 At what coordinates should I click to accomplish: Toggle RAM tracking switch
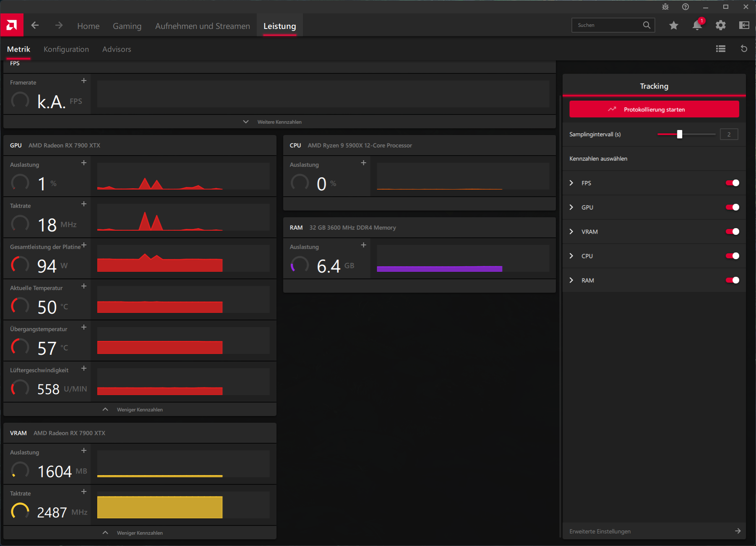point(733,280)
